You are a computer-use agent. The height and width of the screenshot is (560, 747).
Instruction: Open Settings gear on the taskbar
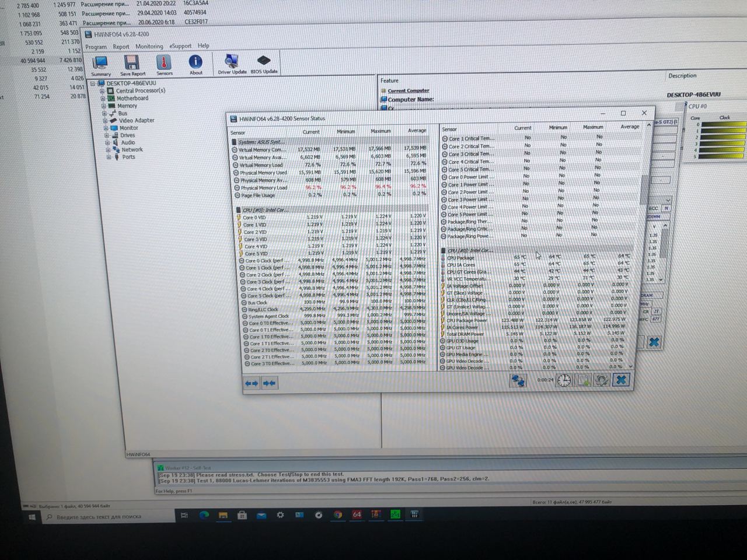(x=280, y=515)
